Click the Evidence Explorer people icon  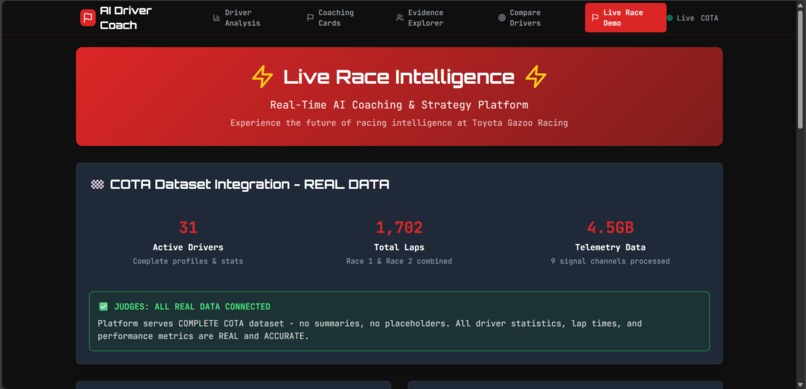coord(399,18)
